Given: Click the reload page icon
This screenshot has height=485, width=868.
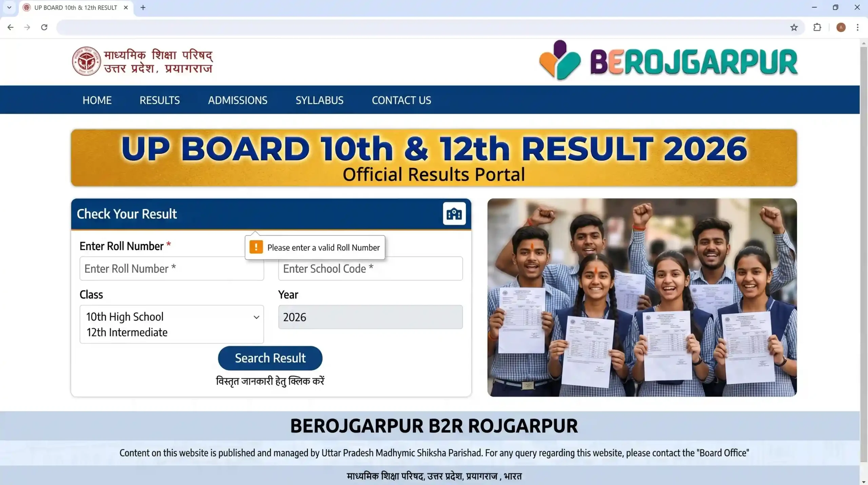Looking at the screenshot, I should (44, 27).
